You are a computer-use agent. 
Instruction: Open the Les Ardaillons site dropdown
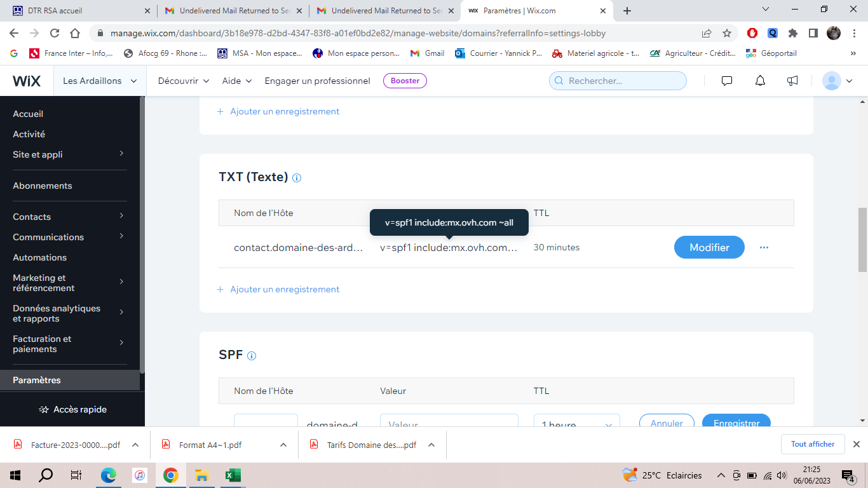[100, 81]
